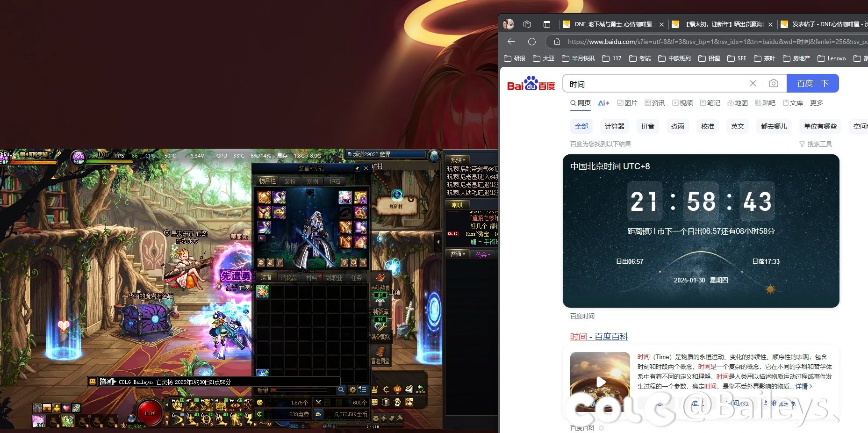Switch to the 宠物 tab in equipment window
The image size is (868, 433).
(x=312, y=181)
